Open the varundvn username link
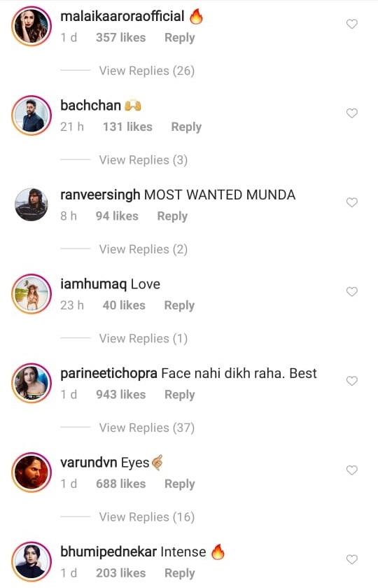The width and height of the screenshot is (378, 588). (x=89, y=463)
